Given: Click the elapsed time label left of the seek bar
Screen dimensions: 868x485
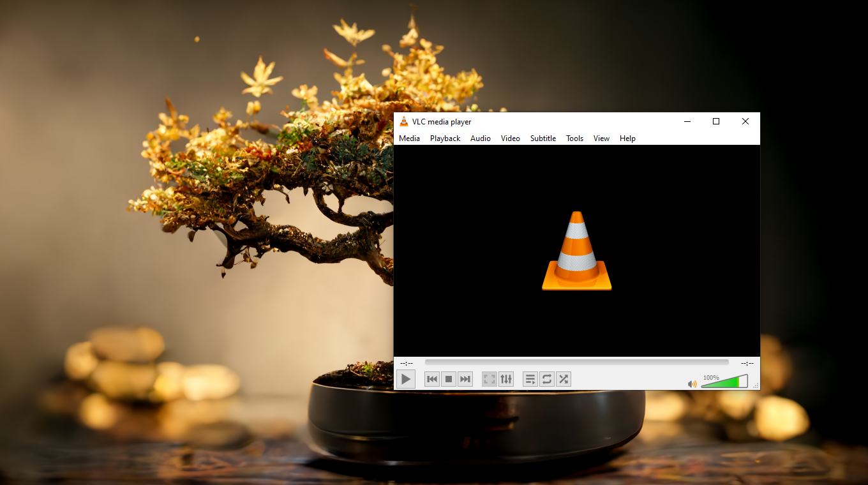Looking at the screenshot, I should coord(407,363).
